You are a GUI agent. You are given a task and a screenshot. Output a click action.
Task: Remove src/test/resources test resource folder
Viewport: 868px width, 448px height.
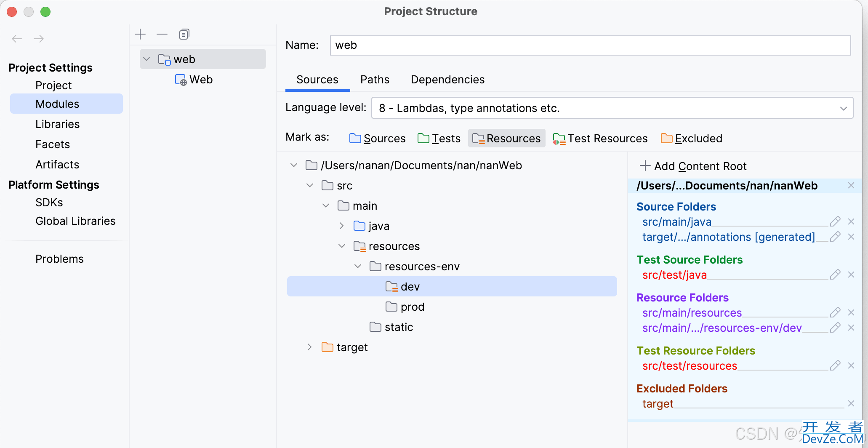click(851, 365)
